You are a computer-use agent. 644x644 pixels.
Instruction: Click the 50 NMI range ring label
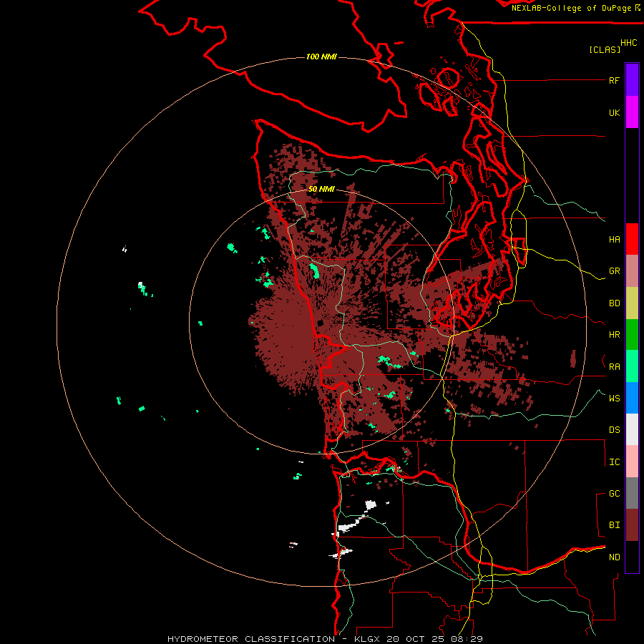click(x=321, y=189)
